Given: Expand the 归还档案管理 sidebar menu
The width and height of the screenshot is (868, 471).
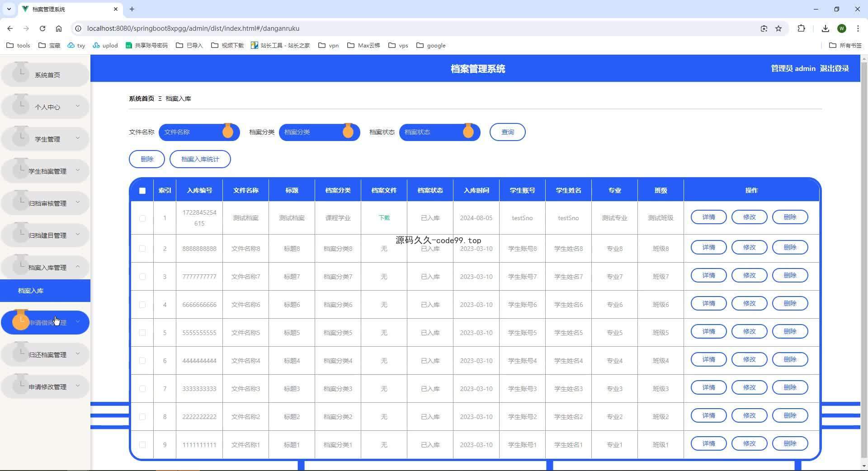Looking at the screenshot, I should point(45,354).
